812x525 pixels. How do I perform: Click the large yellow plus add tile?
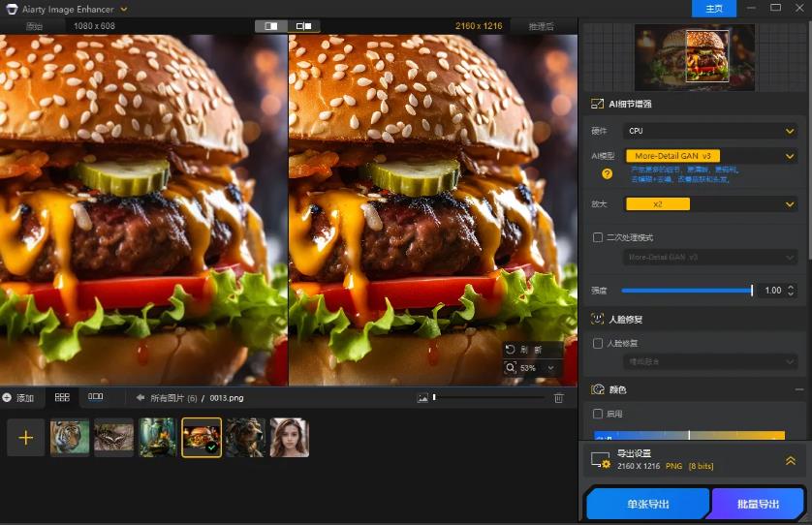pyautogui.click(x=26, y=438)
